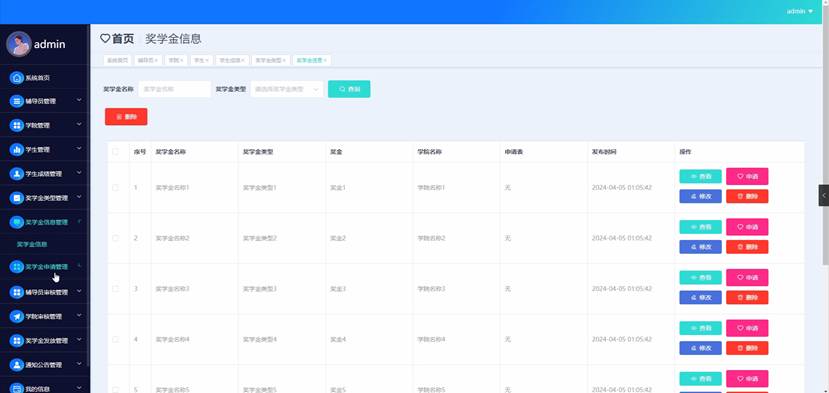Click the 学院管理 grid icon
The width and height of the screenshot is (829, 393).
pos(17,125)
